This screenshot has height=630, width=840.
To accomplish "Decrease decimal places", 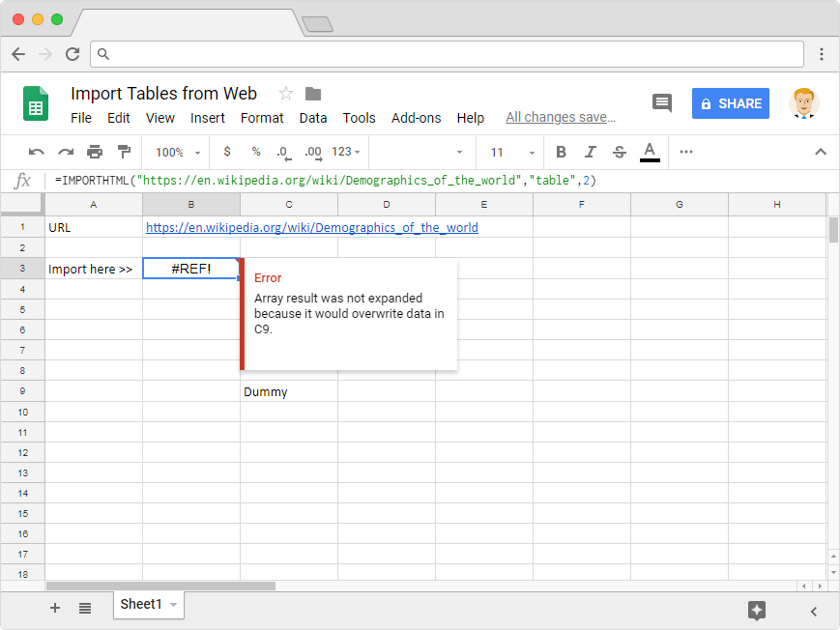I will (284, 153).
